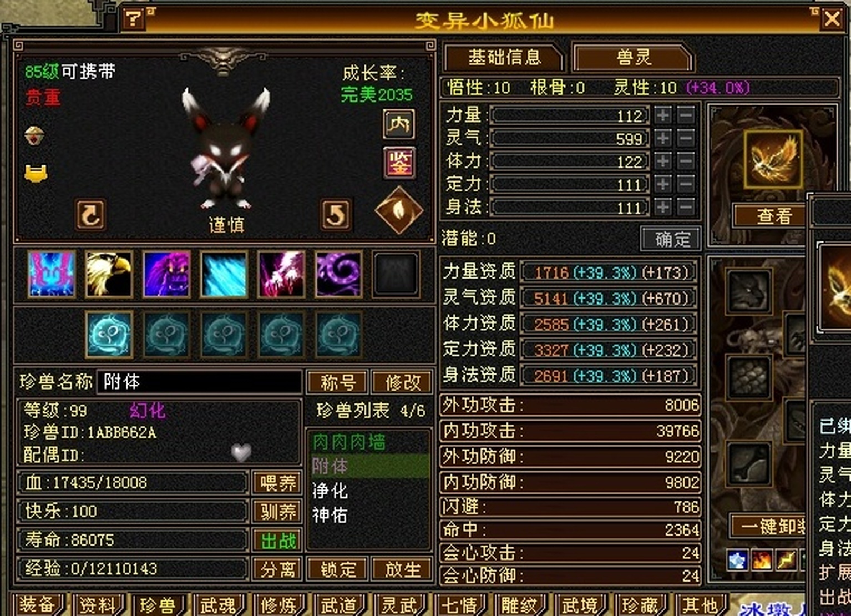Click the 确定 confirm button
The width and height of the screenshot is (851, 616).
(671, 239)
